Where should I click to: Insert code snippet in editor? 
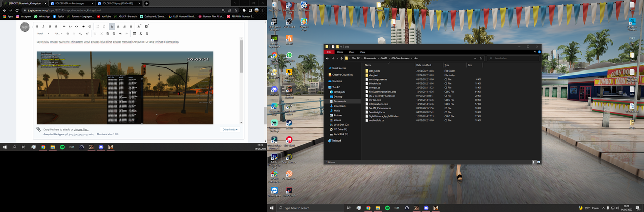[76, 27]
